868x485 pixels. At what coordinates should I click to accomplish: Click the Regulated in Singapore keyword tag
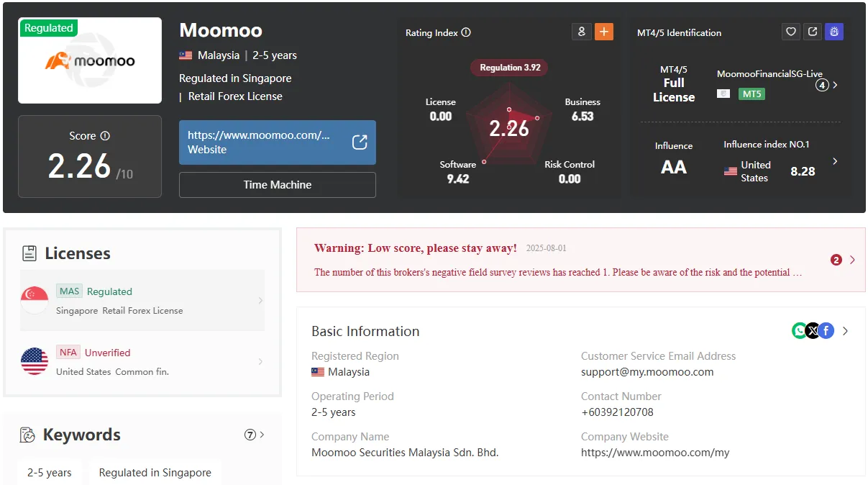155,473
